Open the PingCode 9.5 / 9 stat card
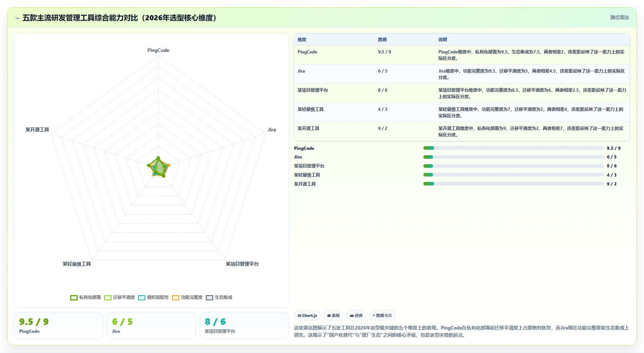This screenshot has height=353, width=644. 58,325
